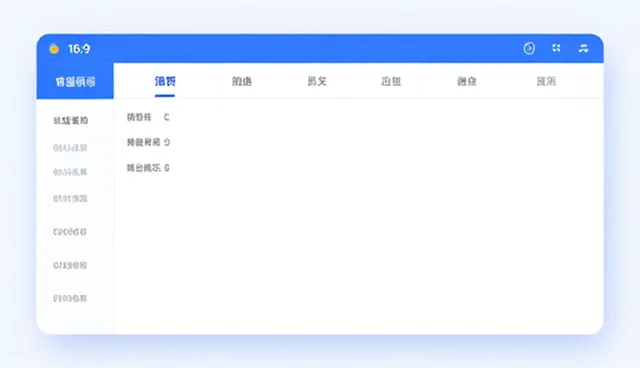Click the four-squares grid icon in the title bar

point(556,48)
